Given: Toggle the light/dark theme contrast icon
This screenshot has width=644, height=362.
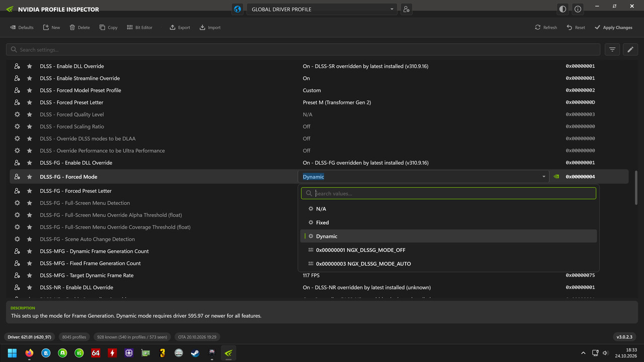Looking at the screenshot, I should click(x=562, y=9).
